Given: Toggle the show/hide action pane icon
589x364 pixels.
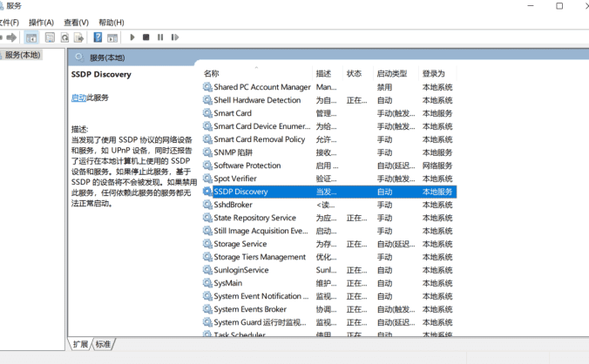Looking at the screenshot, I should tap(112, 37).
